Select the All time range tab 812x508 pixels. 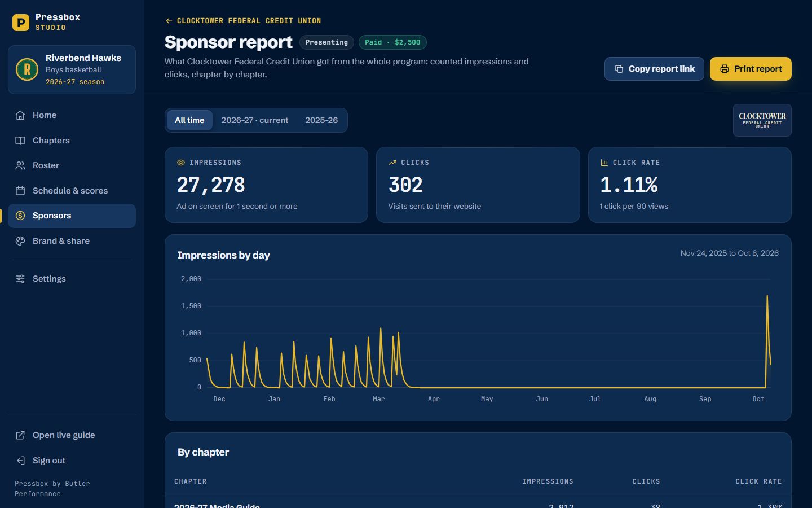pos(189,120)
